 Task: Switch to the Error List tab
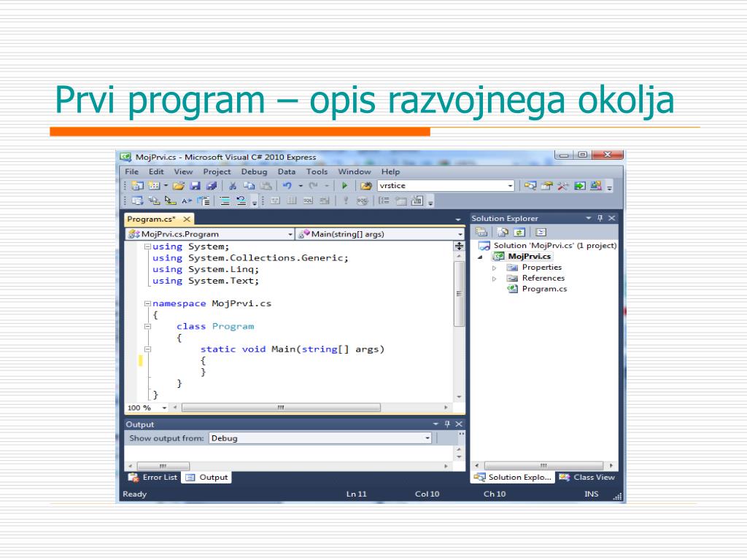coord(153,477)
